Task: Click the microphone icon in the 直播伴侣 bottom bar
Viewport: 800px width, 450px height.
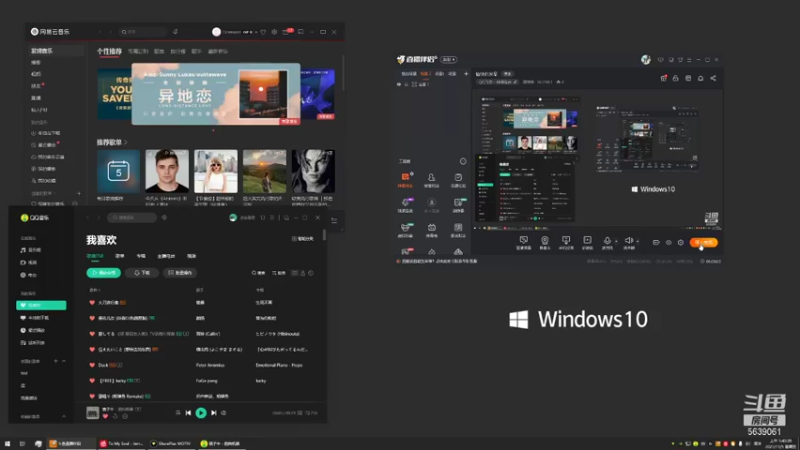Action: 607,241
